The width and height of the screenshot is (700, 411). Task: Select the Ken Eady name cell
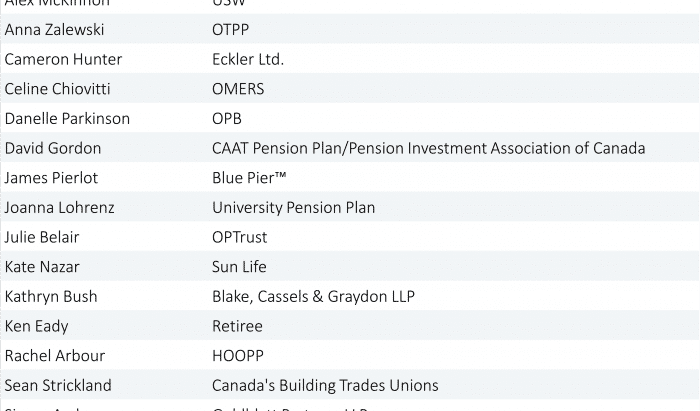point(37,326)
